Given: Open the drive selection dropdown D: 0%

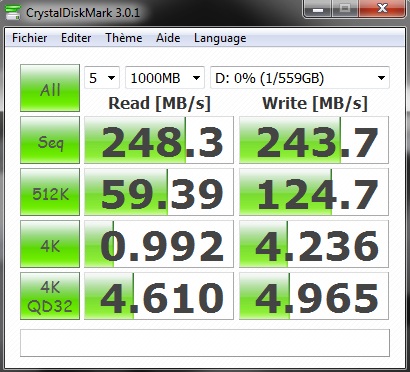Looking at the screenshot, I should tap(300, 78).
